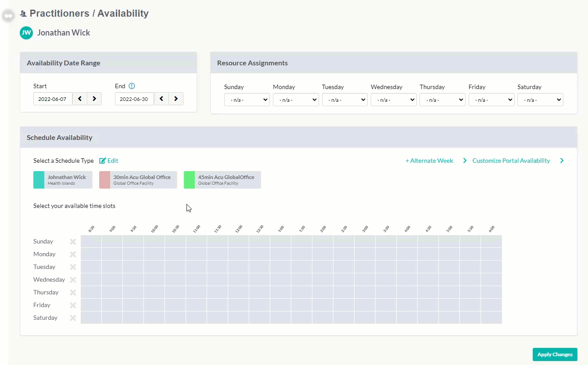Click chevron after Alternate Week
The width and height of the screenshot is (588, 365).
[465, 161]
